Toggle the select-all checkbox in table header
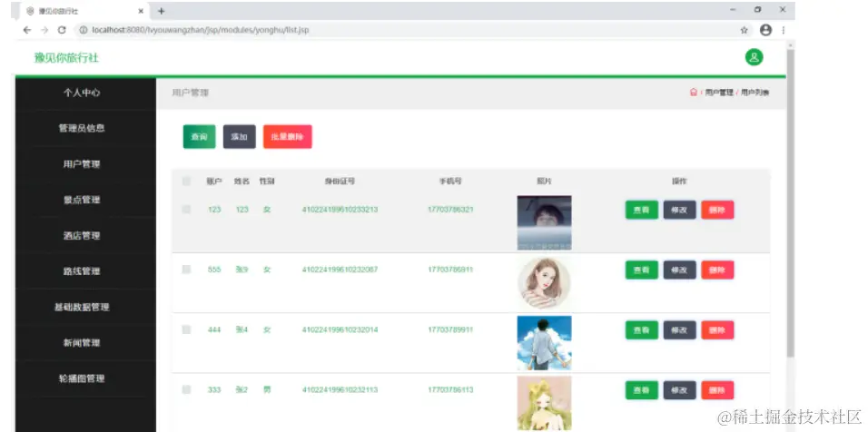868x432 pixels. 186,181
